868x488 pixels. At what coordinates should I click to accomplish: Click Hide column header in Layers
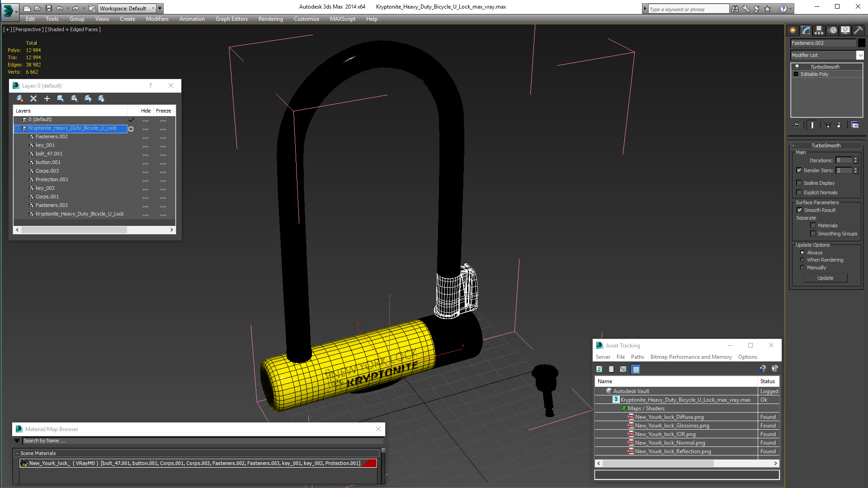pos(146,111)
